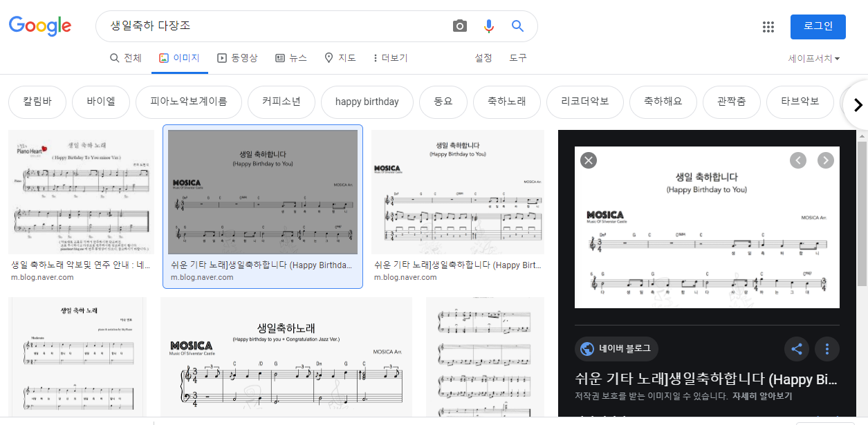Select the 바이엘 suggestion chip
This screenshot has width=868, height=425.
101,102
